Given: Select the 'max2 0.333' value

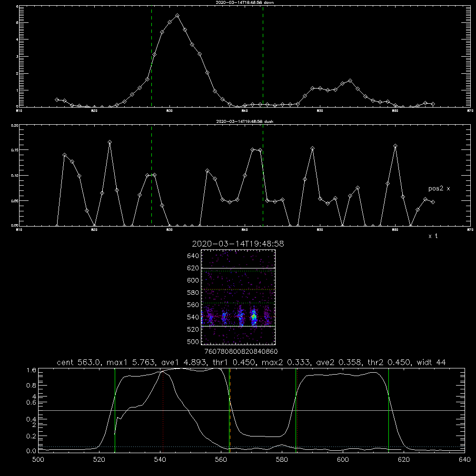Looking at the screenshot, I should pos(285,362).
